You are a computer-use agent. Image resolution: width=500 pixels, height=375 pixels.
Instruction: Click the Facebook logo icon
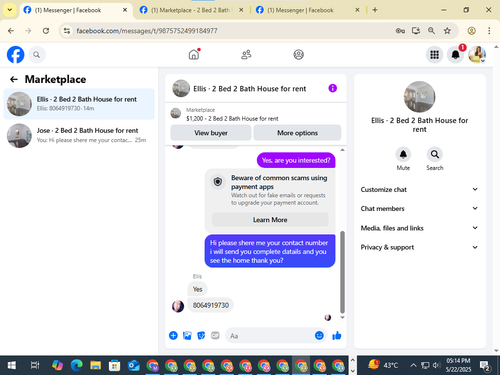[16, 55]
